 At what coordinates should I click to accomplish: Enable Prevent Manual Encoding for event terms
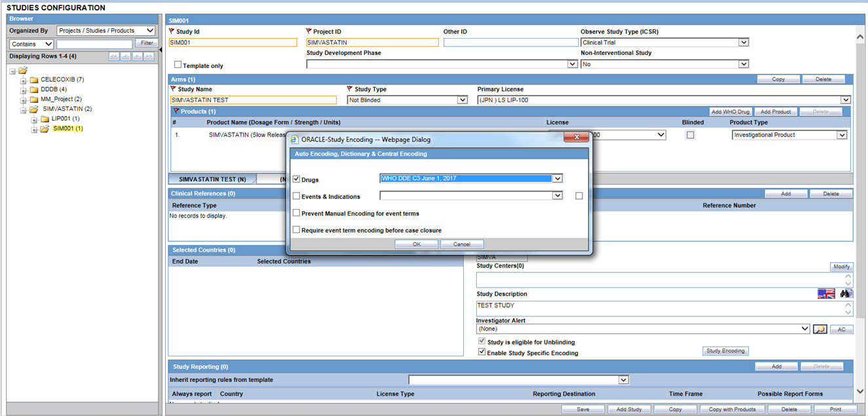[296, 213]
